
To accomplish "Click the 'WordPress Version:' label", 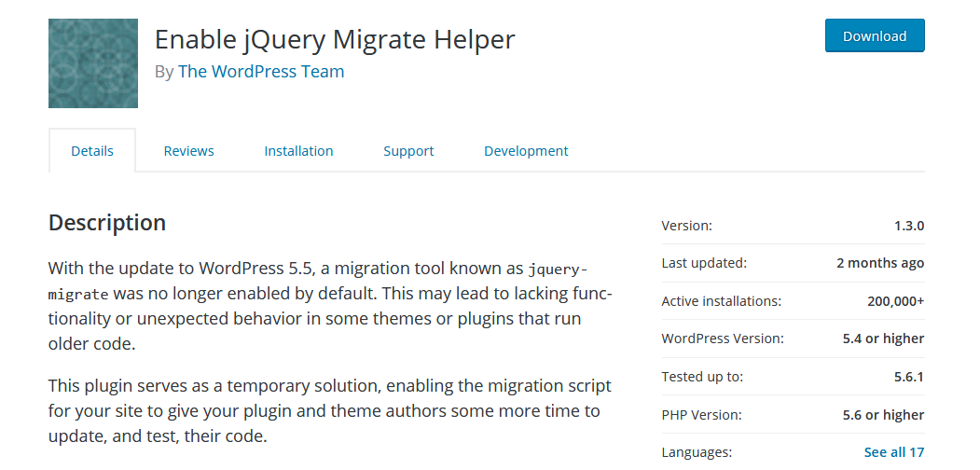I will [x=723, y=339].
